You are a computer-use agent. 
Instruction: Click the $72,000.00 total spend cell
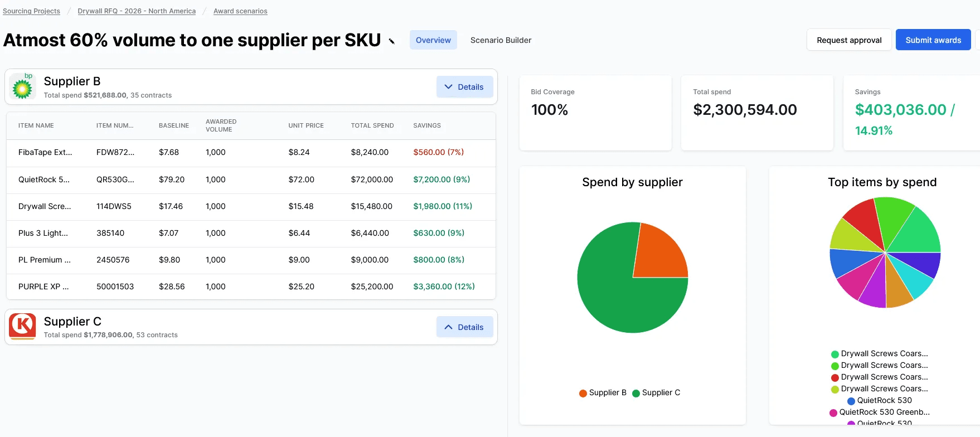pyautogui.click(x=372, y=179)
